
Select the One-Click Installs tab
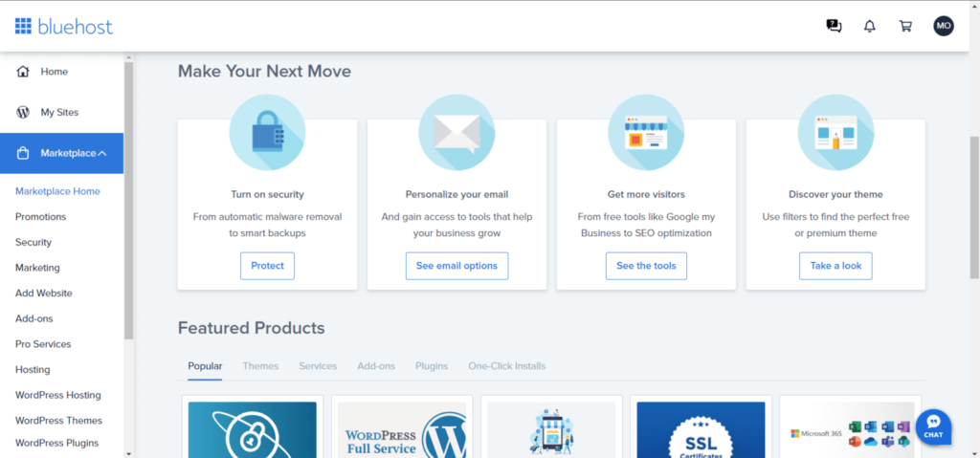point(506,366)
